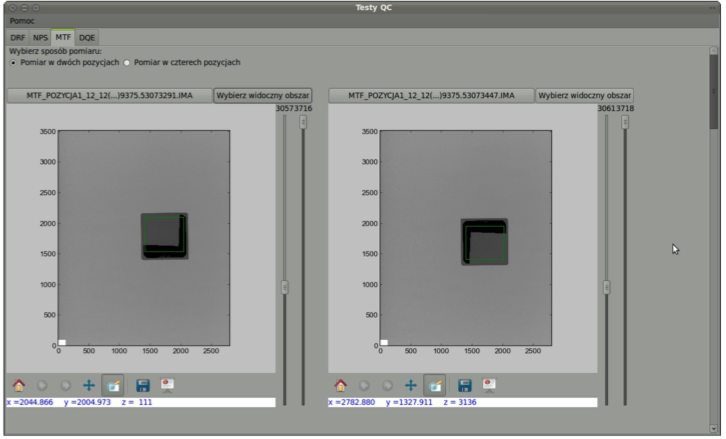Select 'Pomiar w dwóch pozycjach' radio button
The height and width of the screenshot is (439, 726).
pos(12,62)
